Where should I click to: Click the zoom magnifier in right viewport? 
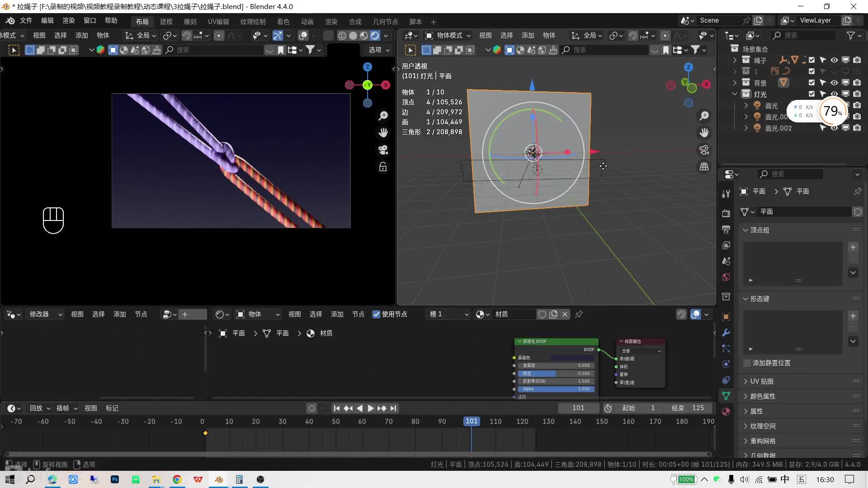click(x=704, y=116)
